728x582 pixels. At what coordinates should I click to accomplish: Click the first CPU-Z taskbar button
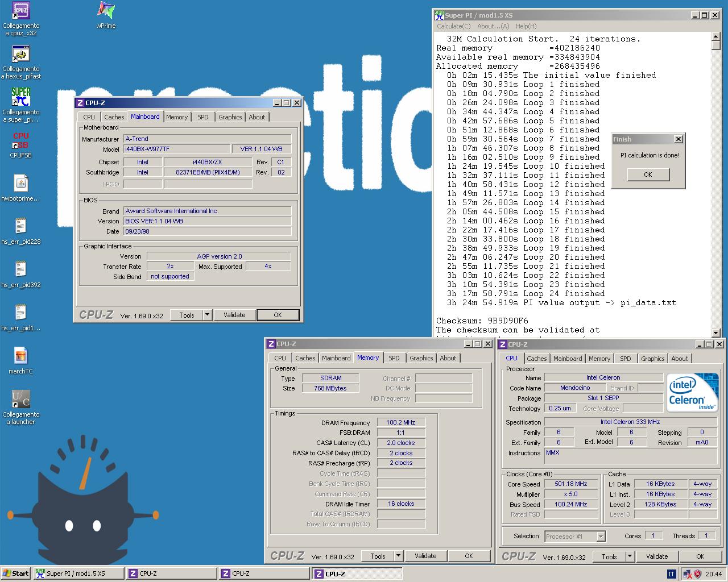171,573
